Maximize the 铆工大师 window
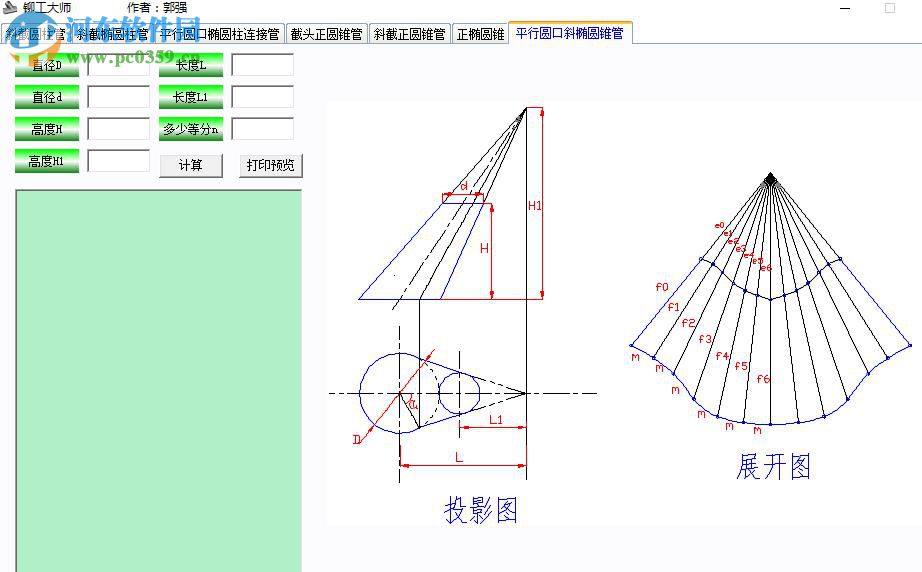This screenshot has width=922, height=572. point(890,8)
